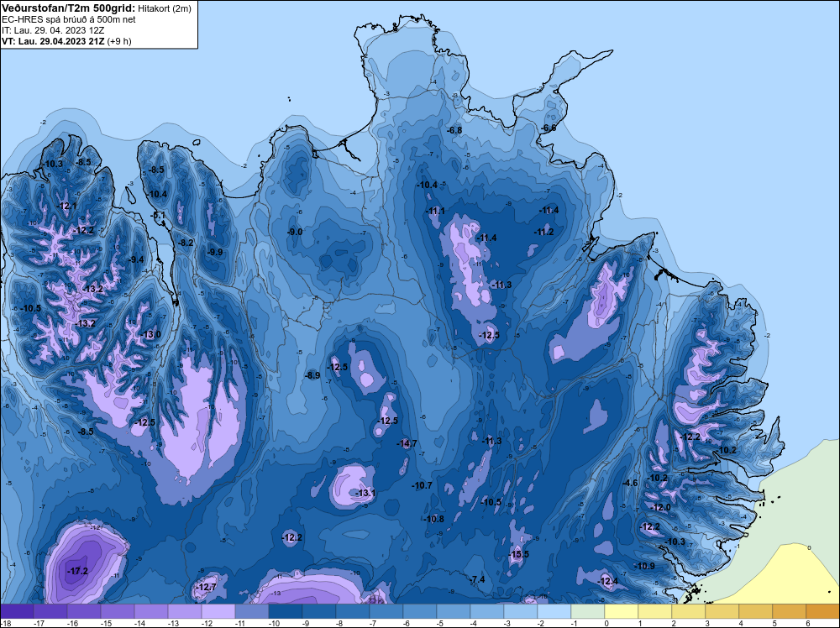840x628 pixels.
Task: Select the legend swatch labeled -4
Action: click(x=487, y=611)
